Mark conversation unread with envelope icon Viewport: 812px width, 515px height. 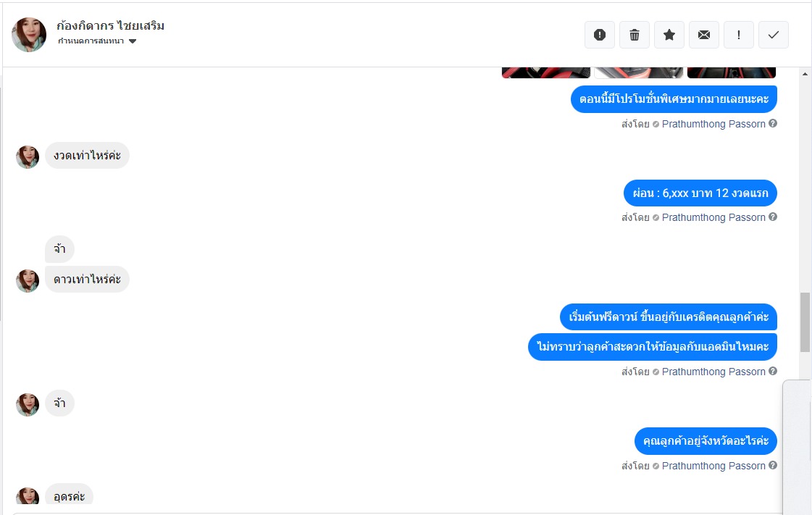(x=704, y=35)
